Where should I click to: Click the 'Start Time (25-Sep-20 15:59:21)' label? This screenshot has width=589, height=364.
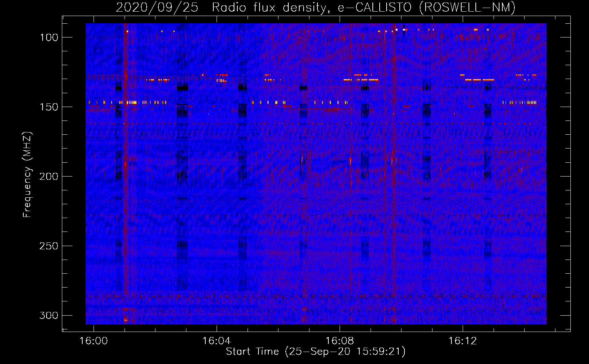point(316,352)
